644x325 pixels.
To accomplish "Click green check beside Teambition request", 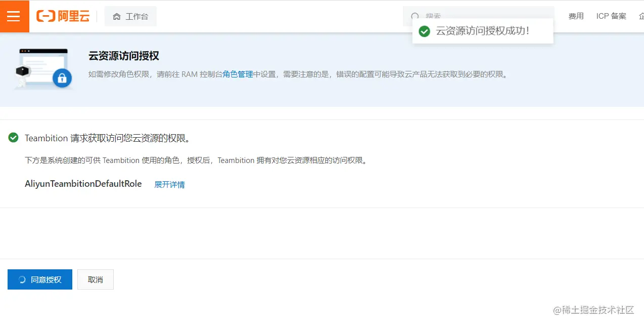I will point(14,138).
